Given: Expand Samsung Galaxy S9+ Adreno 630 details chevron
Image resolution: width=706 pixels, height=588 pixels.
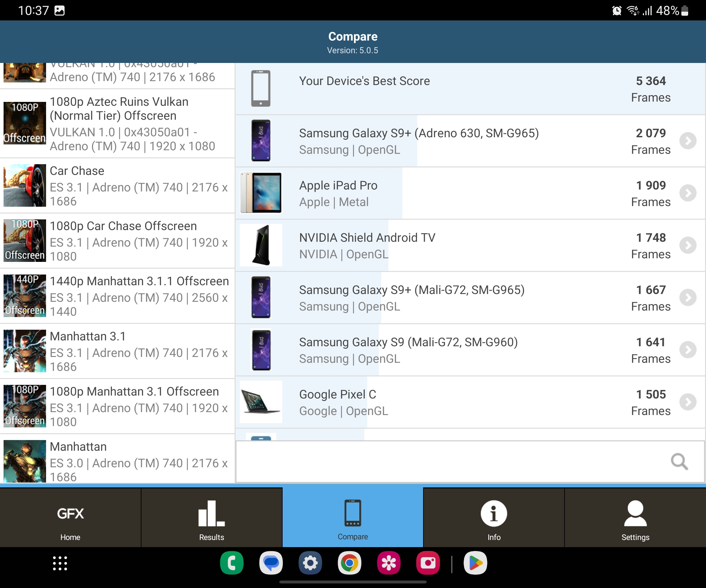Looking at the screenshot, I should pyautogui.click(x=688, y=141).
